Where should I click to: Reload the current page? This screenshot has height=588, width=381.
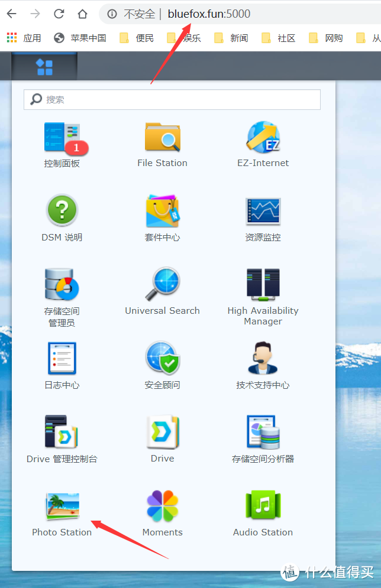tap(59, 14)
